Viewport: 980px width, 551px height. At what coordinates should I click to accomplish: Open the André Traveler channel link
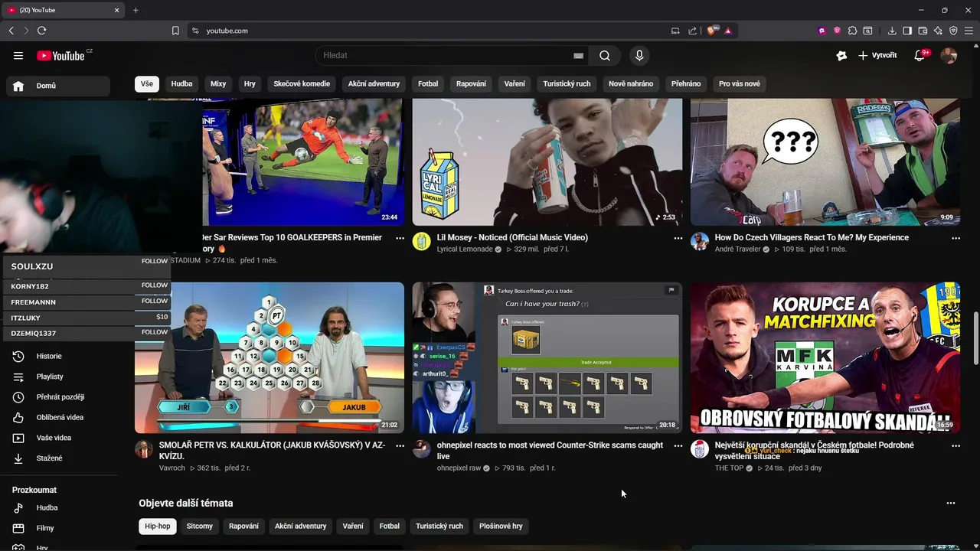(737, 249)
